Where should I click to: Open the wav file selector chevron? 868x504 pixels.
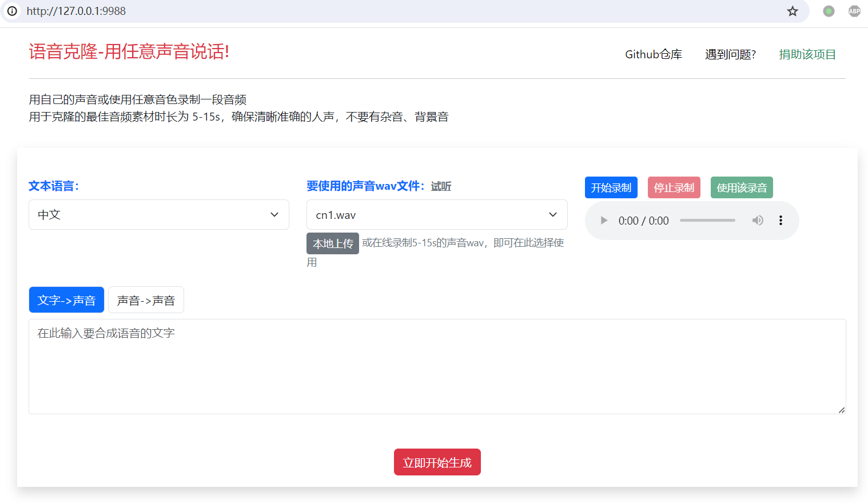point(552,214)
